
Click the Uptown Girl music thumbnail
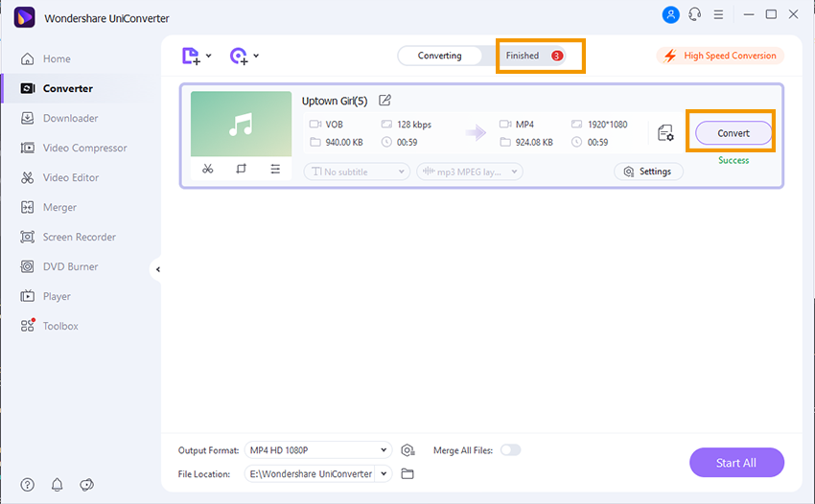(x=242, y=125)
